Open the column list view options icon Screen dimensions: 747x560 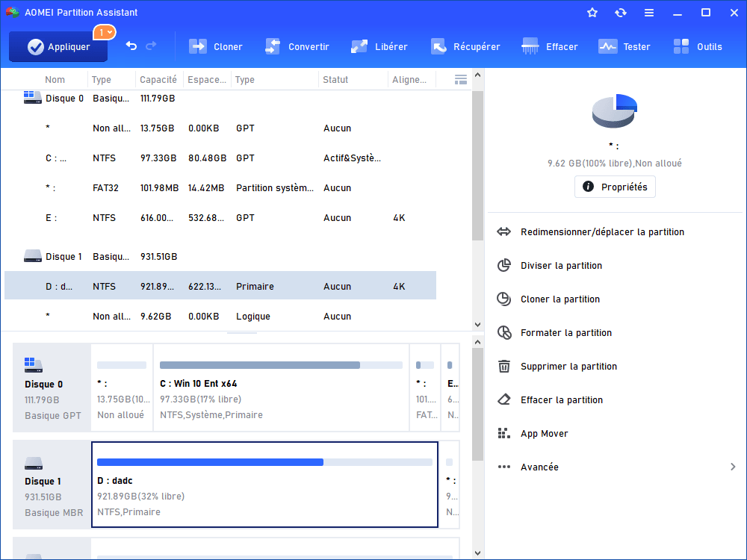(x=461, y=79)
